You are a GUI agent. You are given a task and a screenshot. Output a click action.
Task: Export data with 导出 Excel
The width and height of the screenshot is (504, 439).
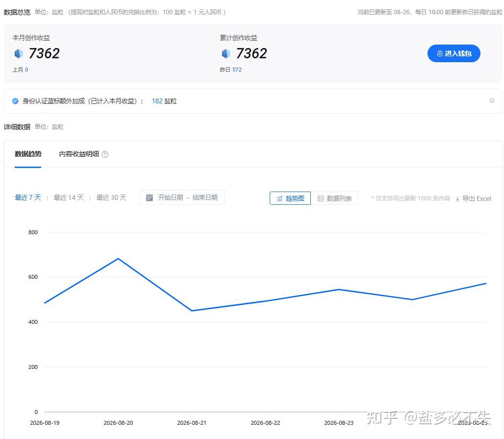pyautogui.click(x=473, y=198)
